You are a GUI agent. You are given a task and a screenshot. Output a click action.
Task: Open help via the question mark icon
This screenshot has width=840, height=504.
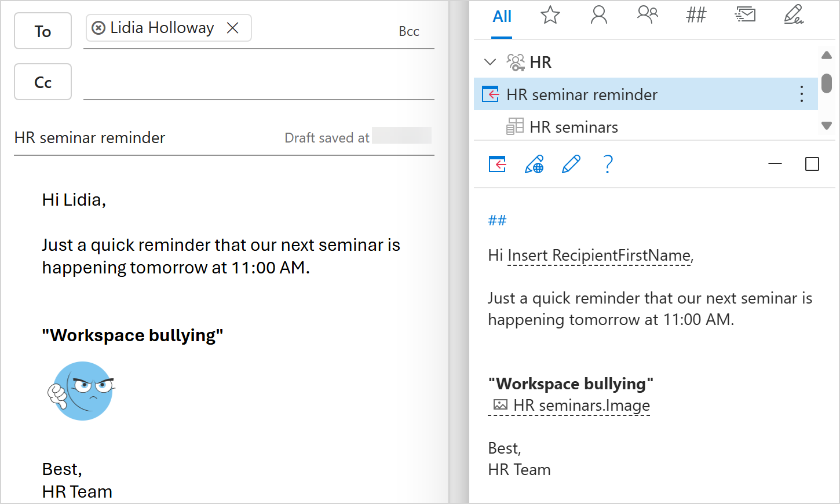click(608, 165)
